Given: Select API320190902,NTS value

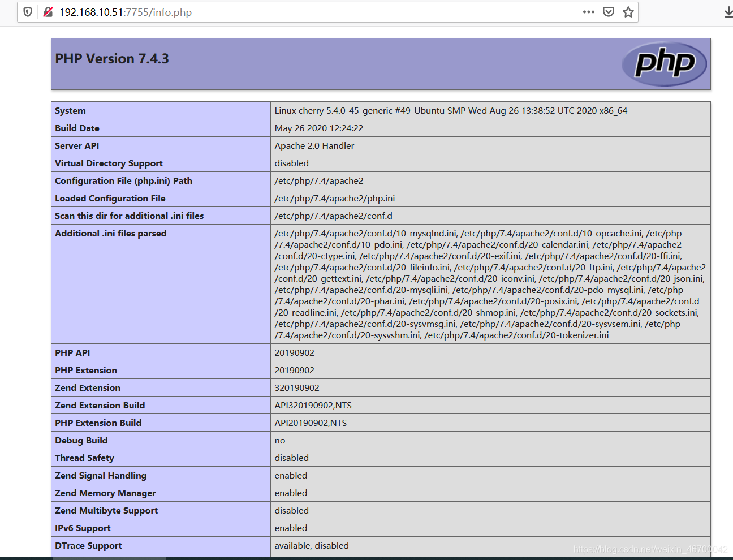Looking at the screenshot, I should pyautogui.click(x=313, y=406).
